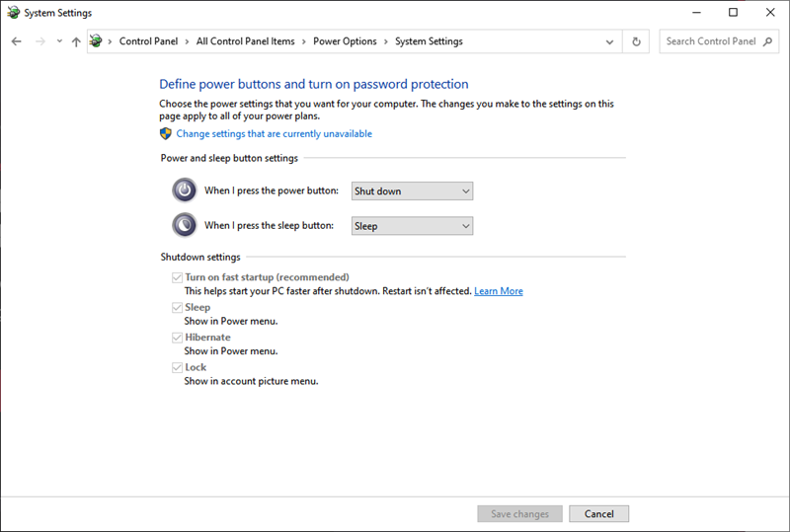790x532 pixels.
Task: Open the power button action dropdown
Action: [412, 191]
